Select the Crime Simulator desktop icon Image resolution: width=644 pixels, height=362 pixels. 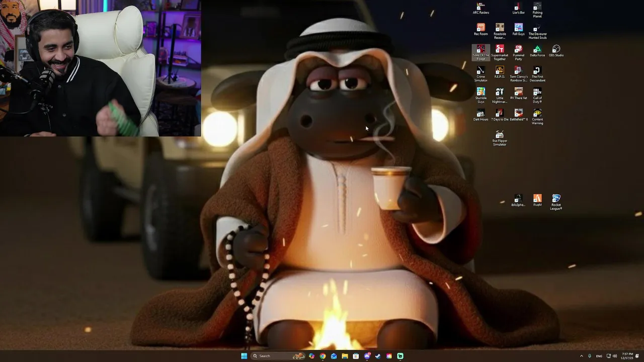(x=480, y=74)
